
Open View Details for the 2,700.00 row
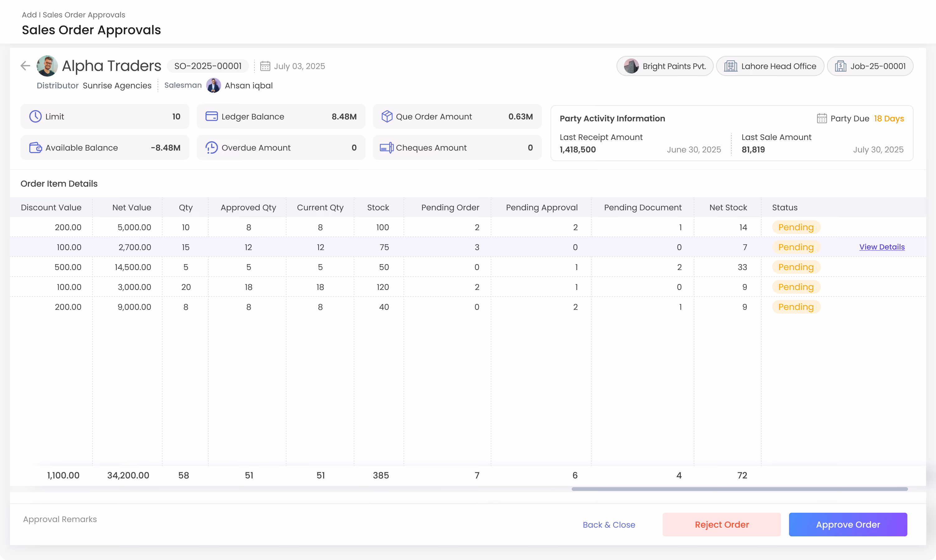(x=882, y=247)
